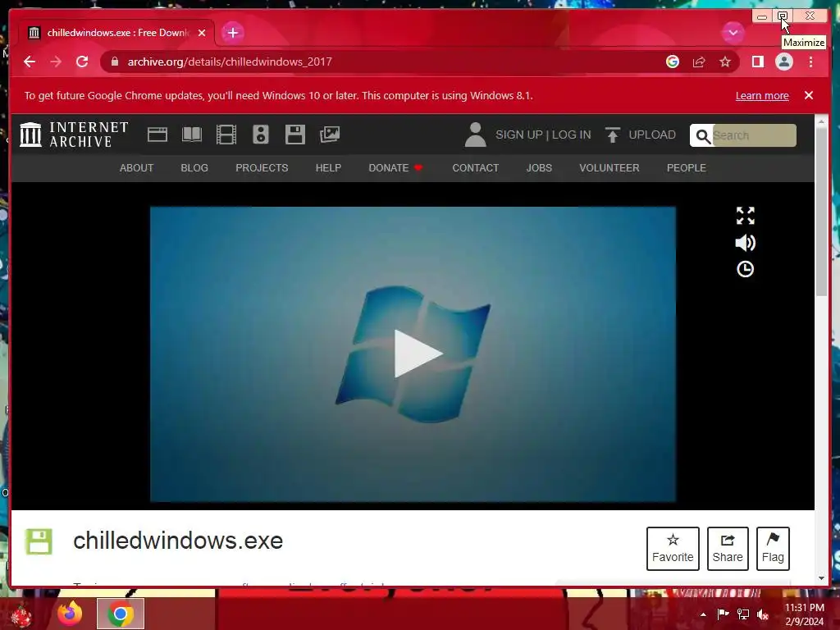Open the VOLUNTEER menu item
This screenshot has height=630, width=840.
[609, 167]
